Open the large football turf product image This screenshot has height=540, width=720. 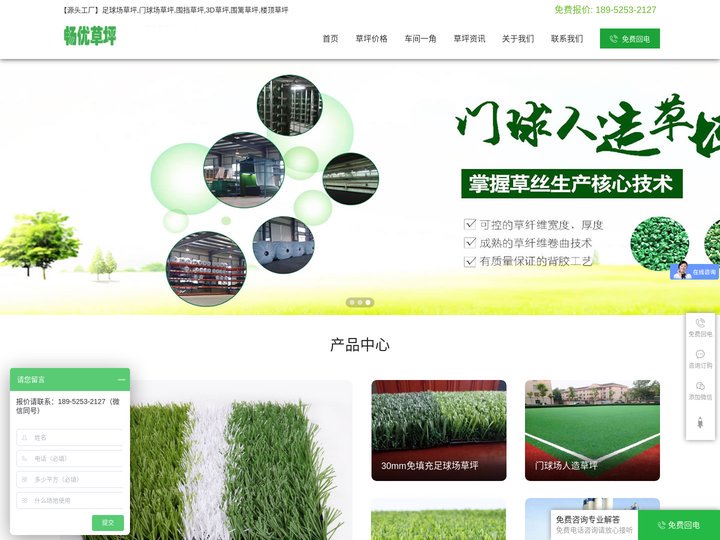tap(241, 460)
